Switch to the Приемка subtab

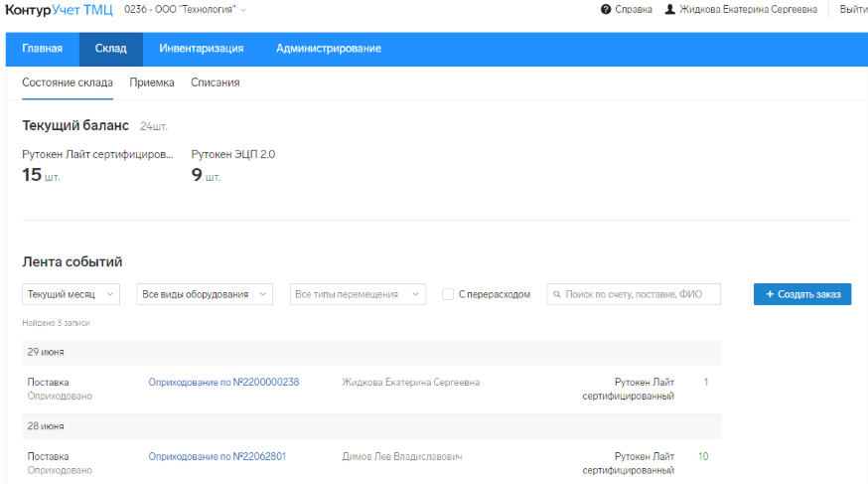(152, 82)
